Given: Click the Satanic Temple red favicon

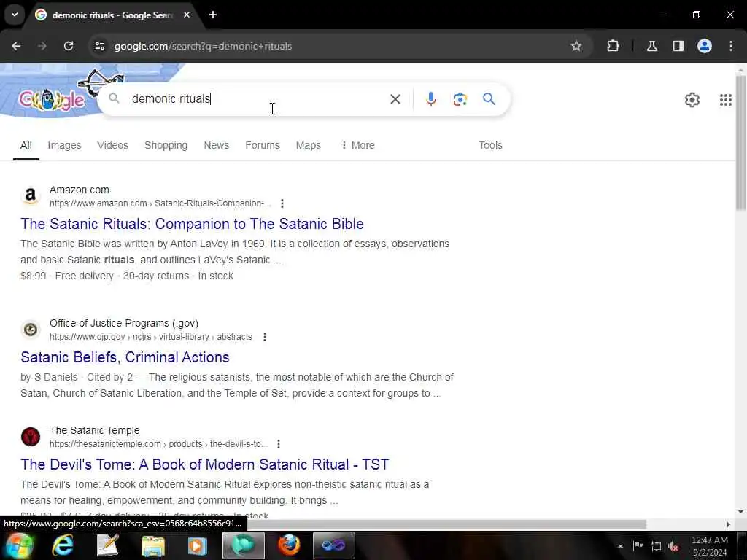Looking at the screenshot, I should click(x=31, y=436).
